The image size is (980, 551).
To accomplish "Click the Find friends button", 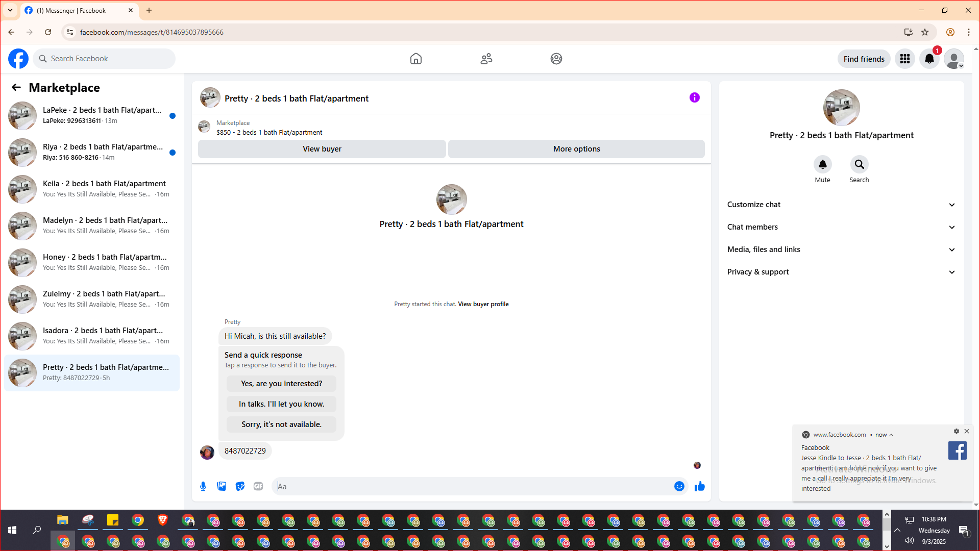I will 864,59.
